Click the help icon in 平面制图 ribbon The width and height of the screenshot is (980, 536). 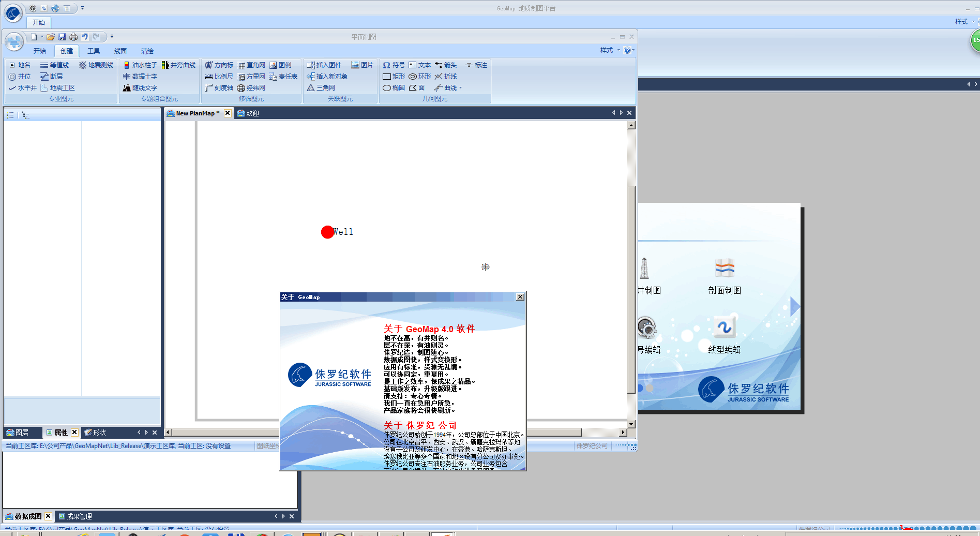coord(627,50)
